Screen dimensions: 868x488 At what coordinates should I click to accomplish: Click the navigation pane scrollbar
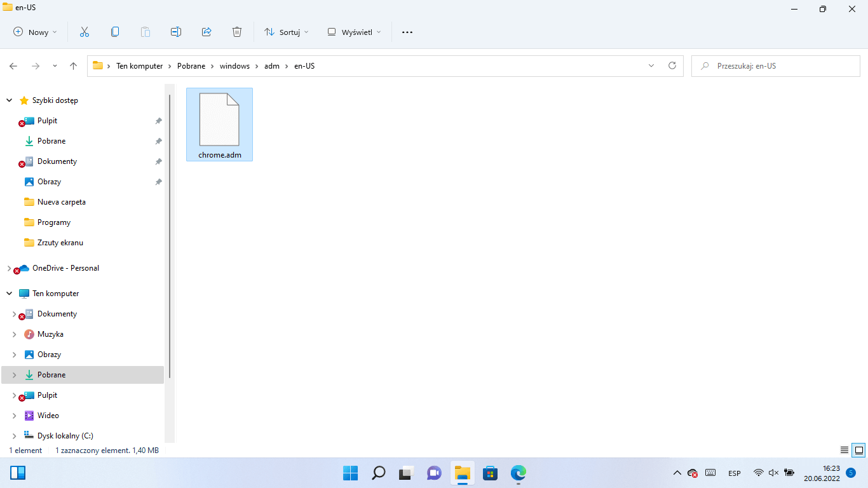point(170,236)
